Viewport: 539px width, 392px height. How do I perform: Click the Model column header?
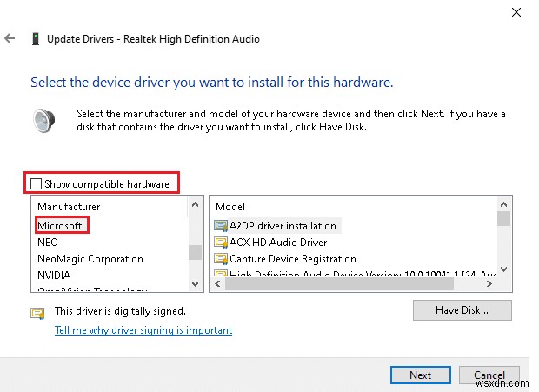tap(230, 207)
